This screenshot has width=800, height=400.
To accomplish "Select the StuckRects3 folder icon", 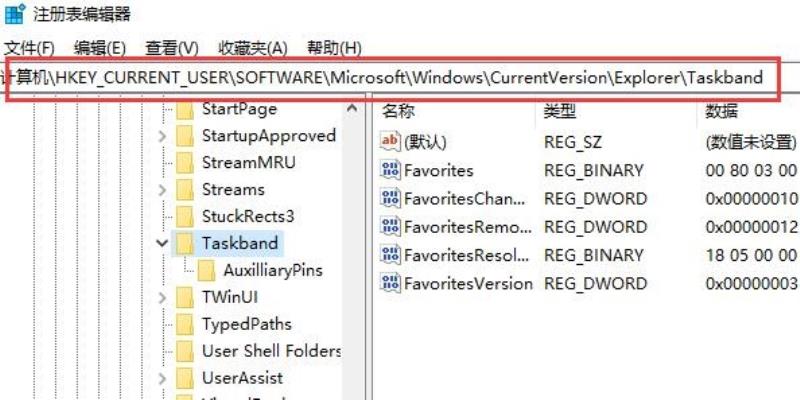I will click(x=185, y=216).
